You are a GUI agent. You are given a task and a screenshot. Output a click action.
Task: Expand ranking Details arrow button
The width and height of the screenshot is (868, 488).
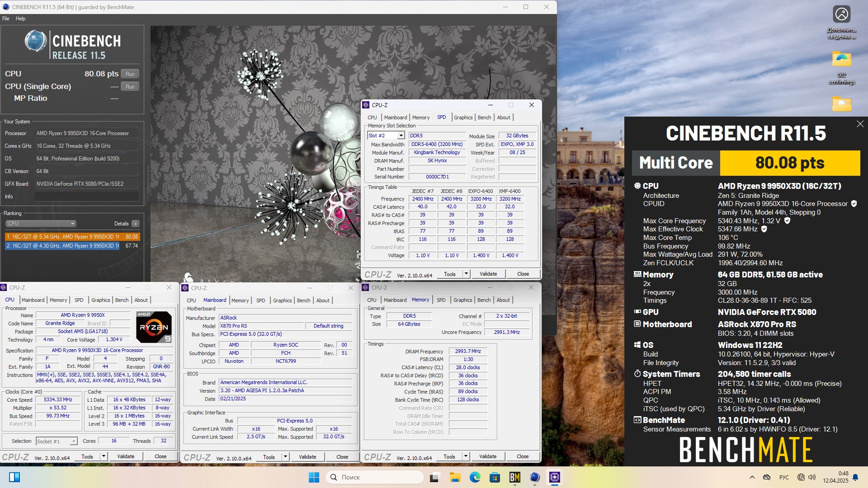(x=135, y=224)
